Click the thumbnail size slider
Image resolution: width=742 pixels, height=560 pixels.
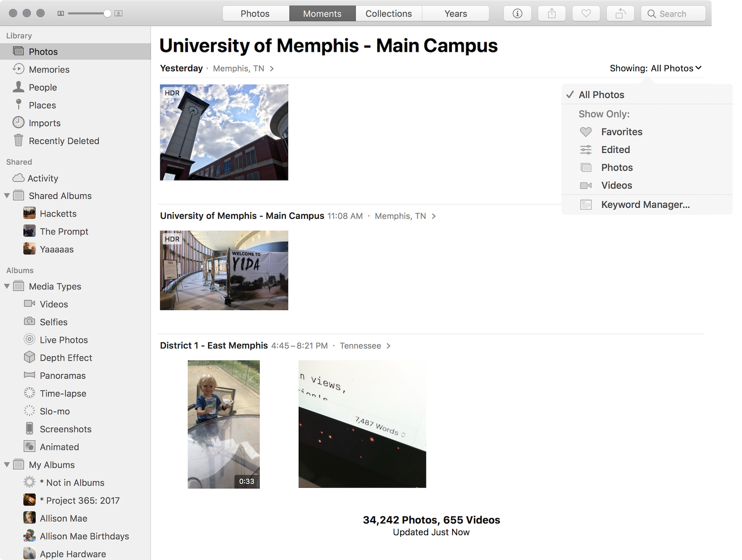coord(89,13)
